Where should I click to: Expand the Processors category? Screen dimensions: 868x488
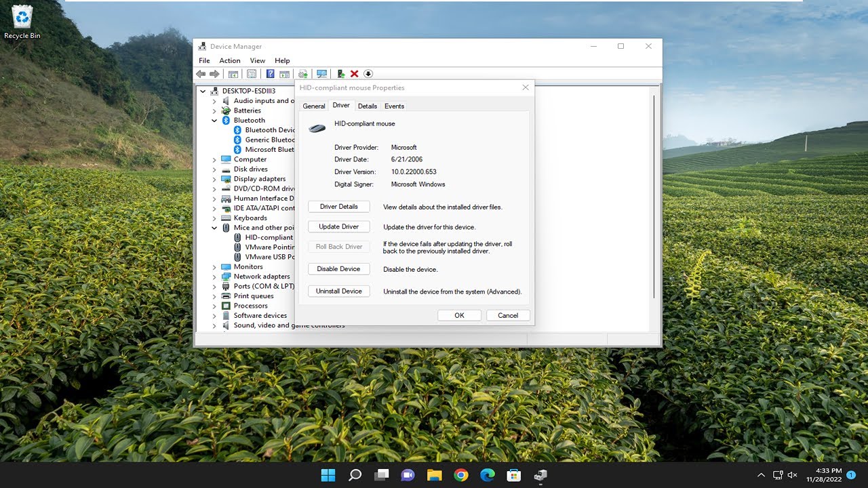[x=214, y=306]
